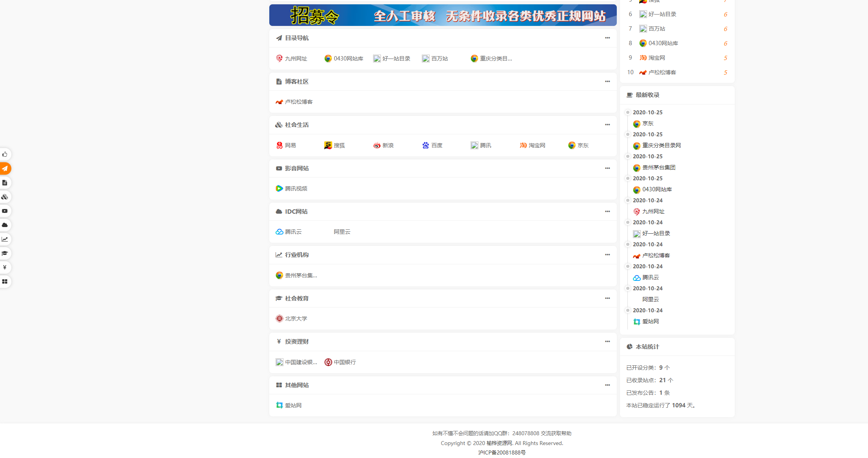Select the yen finance sidebar icon
868x458 pixels.
tap(5, 267)
